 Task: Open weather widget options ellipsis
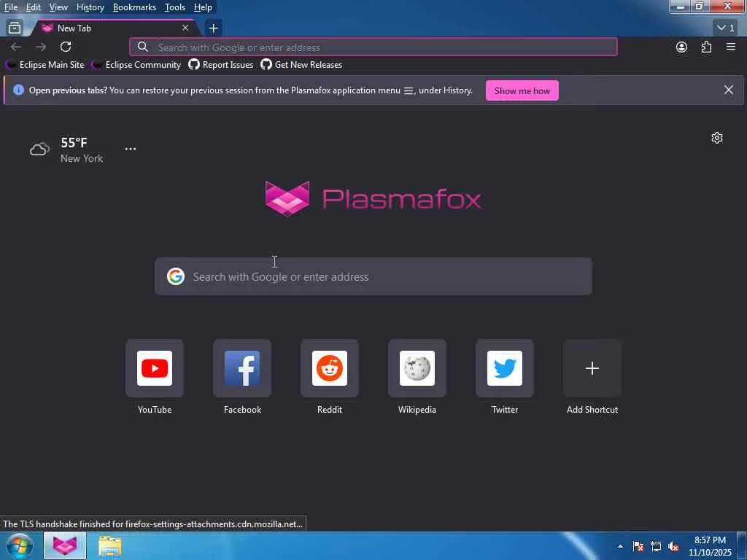pyautogui.click(x=131, y=149)
